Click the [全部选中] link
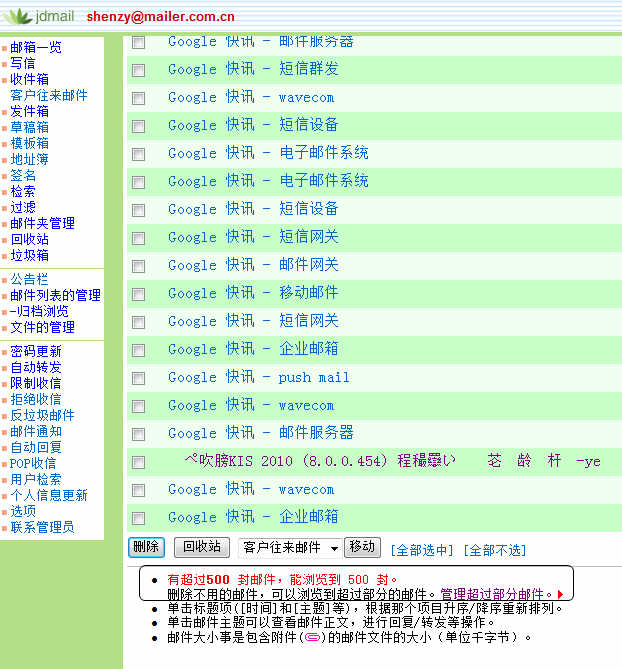The height and width of the screenshot is (669, 622). [x=422, y=550]
